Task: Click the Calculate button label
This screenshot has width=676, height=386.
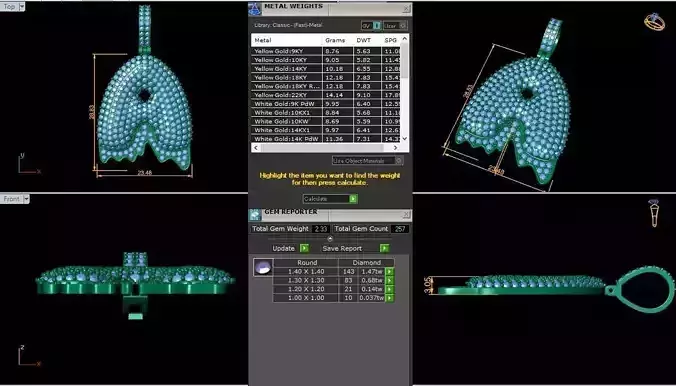Action: [316, 199]
